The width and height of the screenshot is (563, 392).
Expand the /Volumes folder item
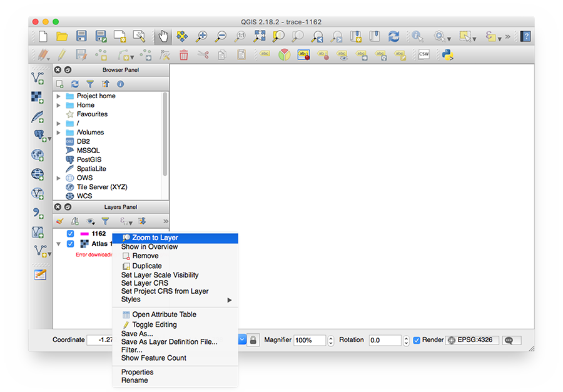coord(59,133)
